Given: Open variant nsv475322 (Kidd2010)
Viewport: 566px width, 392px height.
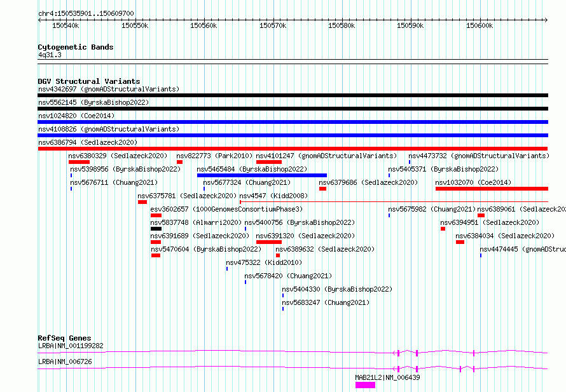Looking at the screenshot, I should click(x=264, y=262).
